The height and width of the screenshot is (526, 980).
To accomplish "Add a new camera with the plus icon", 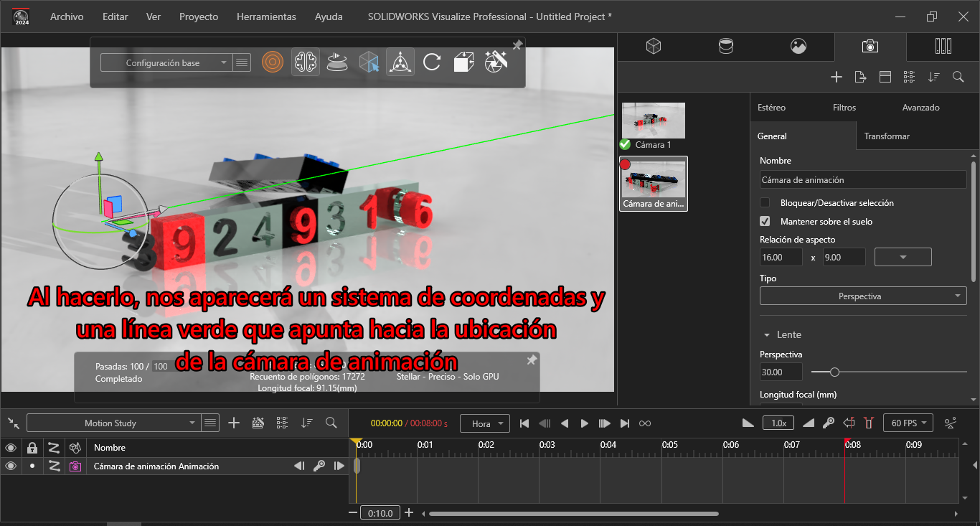I will 837,77.
